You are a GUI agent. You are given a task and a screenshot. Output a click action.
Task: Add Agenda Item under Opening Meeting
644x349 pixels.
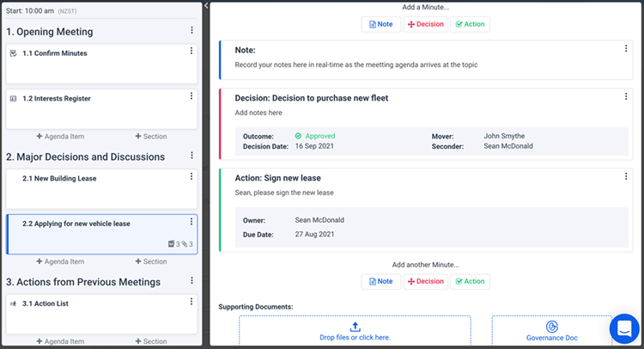click(60, 137)
